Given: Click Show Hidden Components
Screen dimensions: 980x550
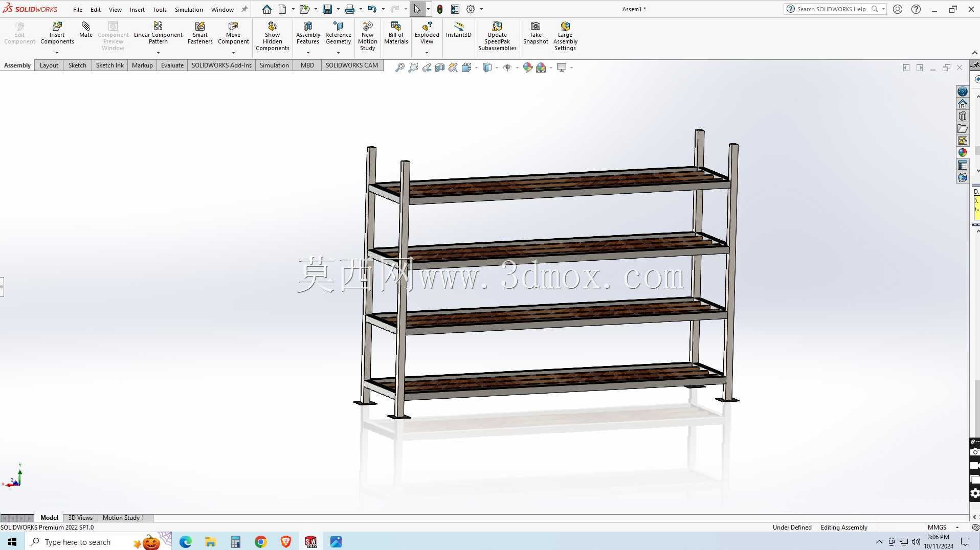Looking at the screenshot, I should [273, 36].
